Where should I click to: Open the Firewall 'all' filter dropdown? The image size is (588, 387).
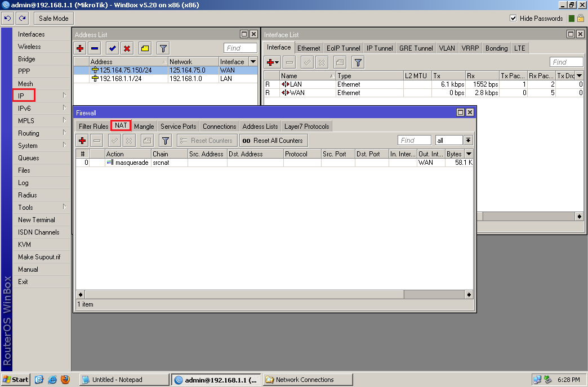pyautogui.click(x=469, y=140)
